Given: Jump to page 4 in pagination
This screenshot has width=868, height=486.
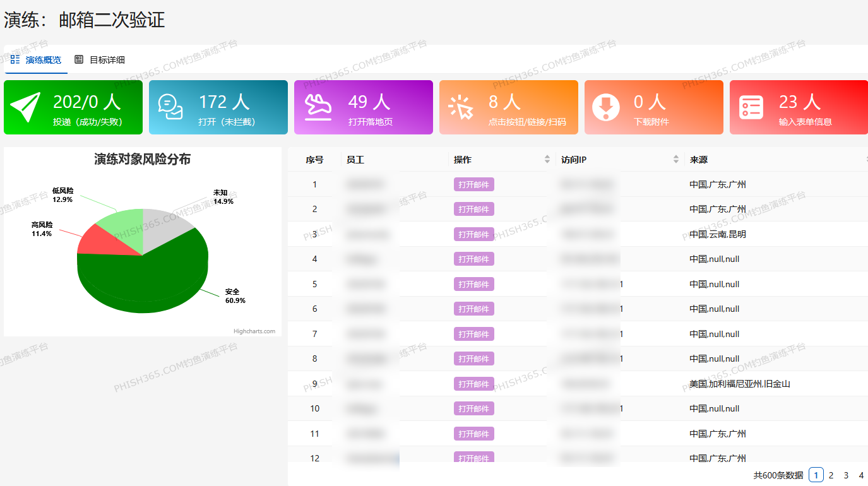Looking at the screenshot, I should coord(861,475).
